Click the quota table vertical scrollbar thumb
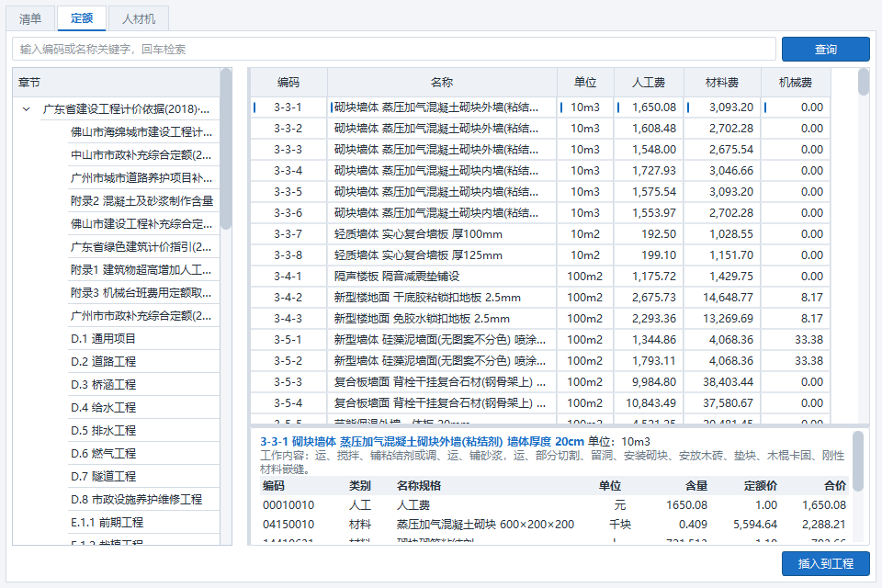The image size is (882, 588). (x=864, y=82)
